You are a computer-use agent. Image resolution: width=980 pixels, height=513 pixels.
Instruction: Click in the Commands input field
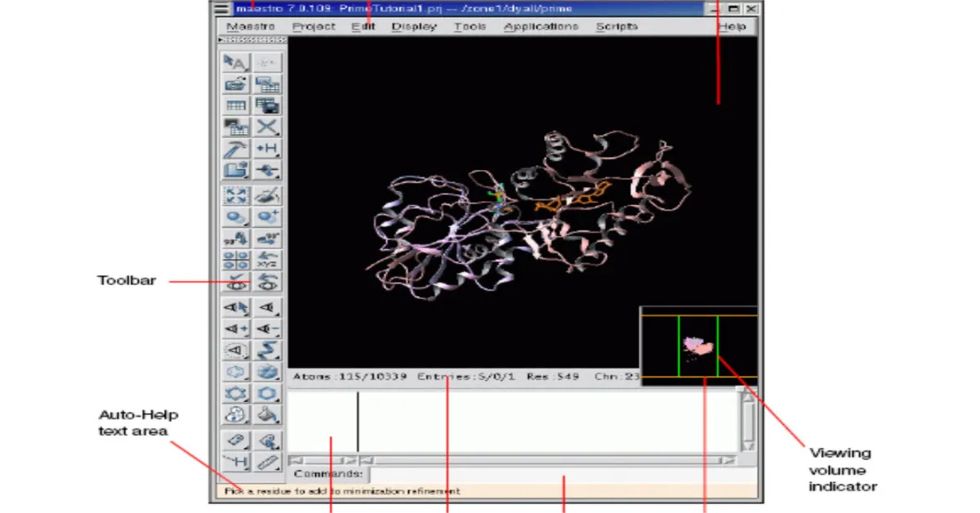(563, 475)
